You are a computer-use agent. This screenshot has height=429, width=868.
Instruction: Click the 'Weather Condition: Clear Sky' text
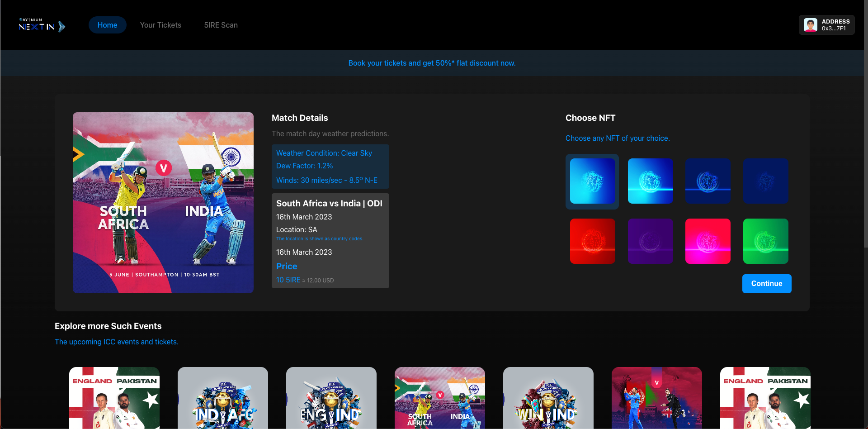(324, 153)
